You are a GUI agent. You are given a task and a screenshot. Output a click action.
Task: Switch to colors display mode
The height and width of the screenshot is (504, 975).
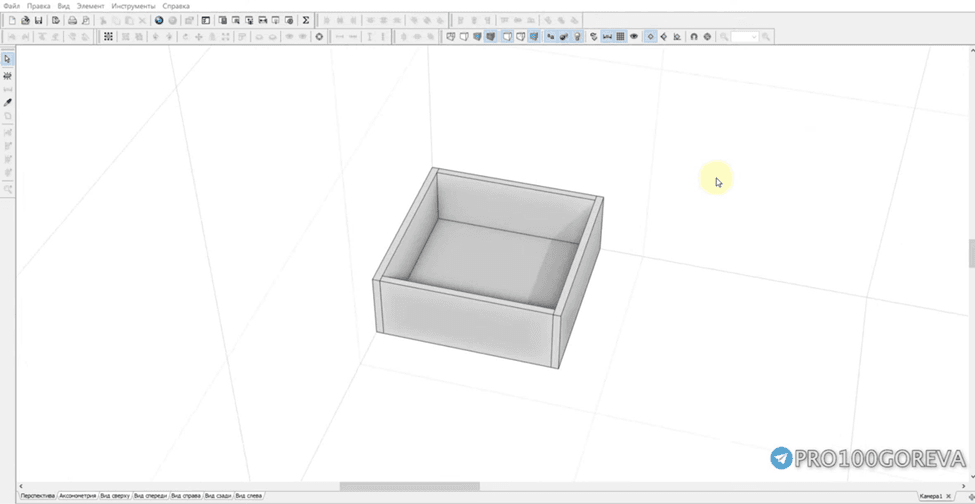pyautogui.click(x=477, y=37)
